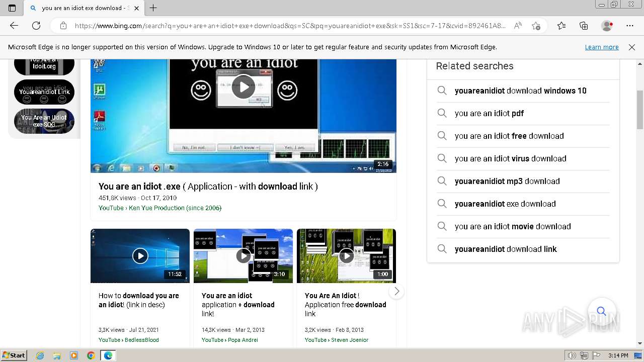Viewport: 644px width, 362px height.
Task: Open YouTube › Ken Yue Production source
Action: tap(160, 208)
